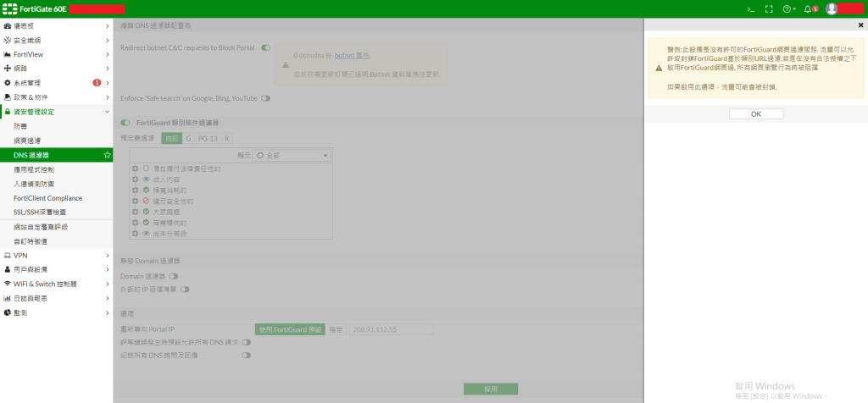The height and width of the screenshot is (403, 868).
Task: Toggle the FortiGuard 類別條件過濾器 switch
Action: (x=125, y=123)
